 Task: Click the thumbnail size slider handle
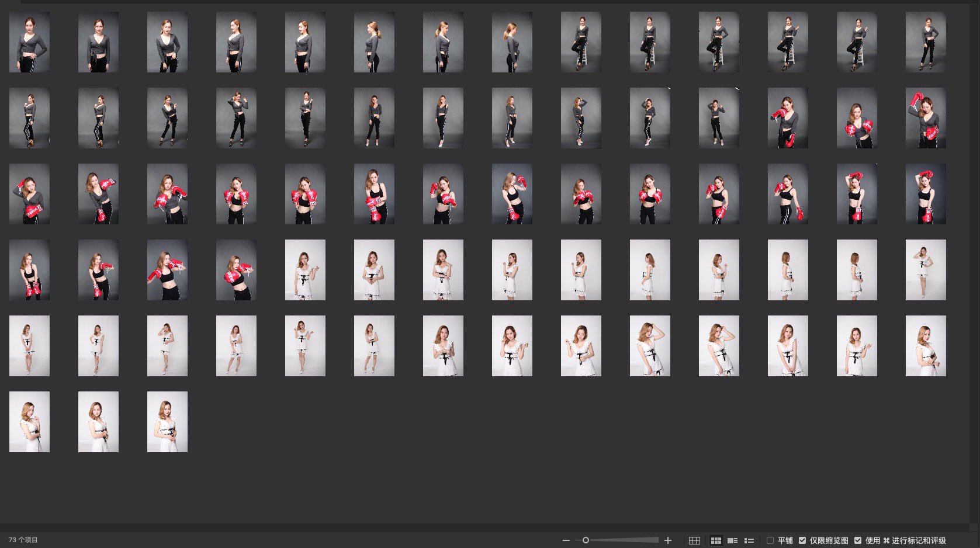[586, 540]
